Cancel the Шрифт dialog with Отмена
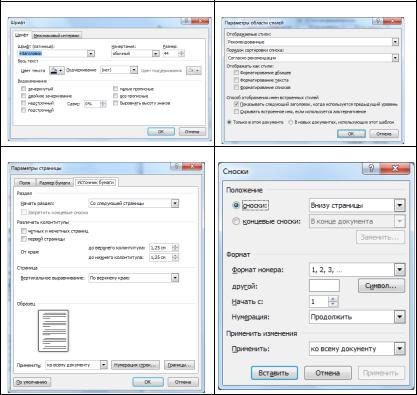417x395 pixels. 192,131
